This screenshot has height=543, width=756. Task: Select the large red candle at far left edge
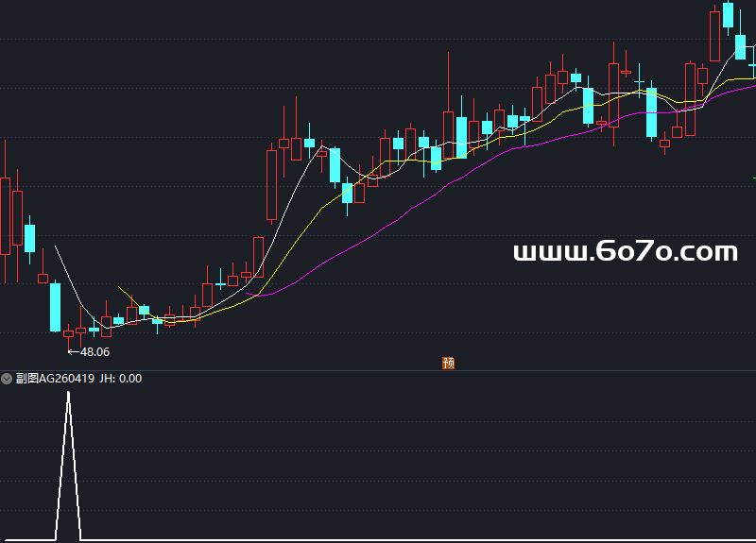pos(5,215)
